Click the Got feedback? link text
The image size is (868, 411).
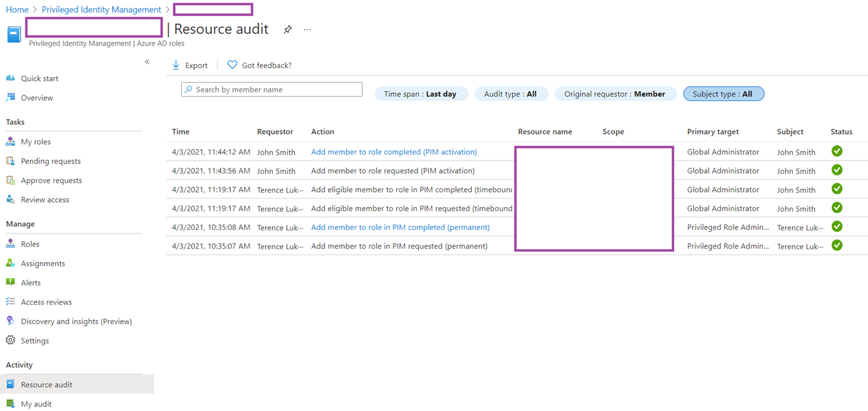pos(266,65)
